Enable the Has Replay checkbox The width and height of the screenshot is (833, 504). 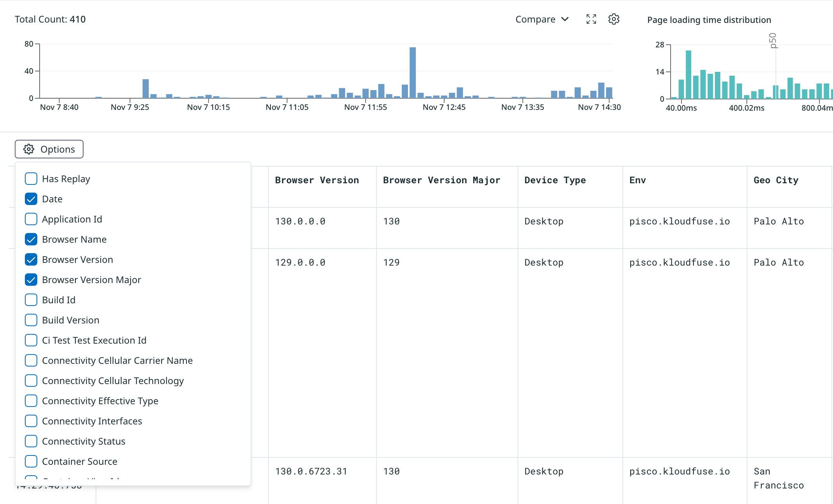point(31,179)
